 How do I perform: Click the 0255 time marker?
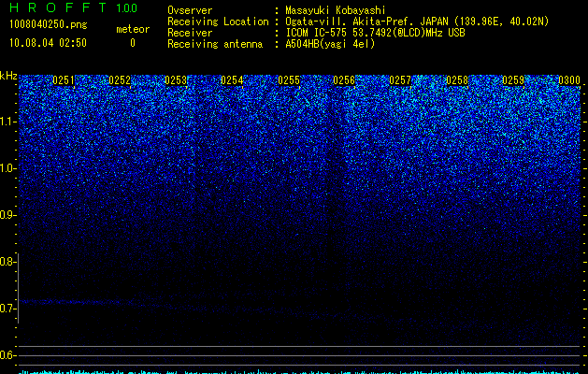(289, 80)
